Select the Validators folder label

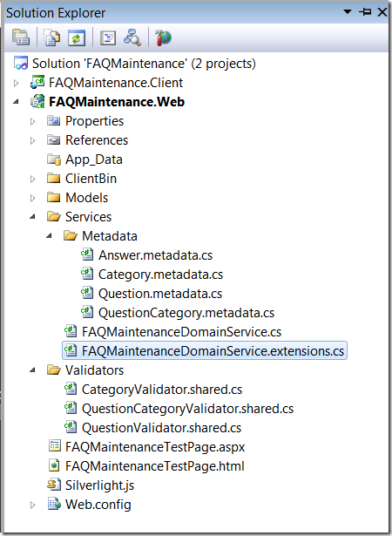tap(95, 370)
